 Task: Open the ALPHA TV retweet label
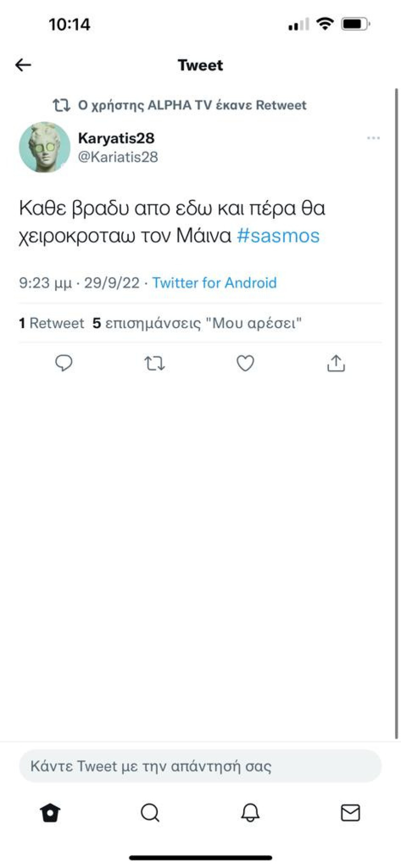coord(191,105)
